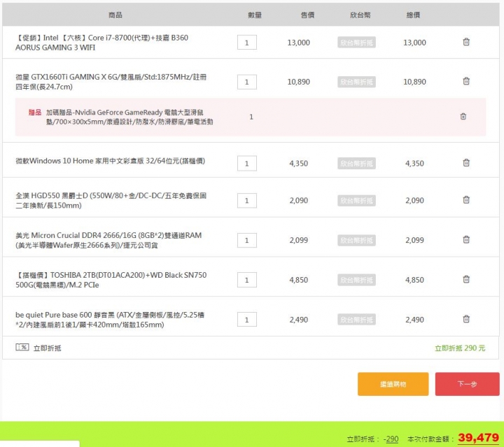Click the coin discount button for GTX1660Ti row
Image resolution: width=504 pixels, height=447 pixels.
click(356, 82)
